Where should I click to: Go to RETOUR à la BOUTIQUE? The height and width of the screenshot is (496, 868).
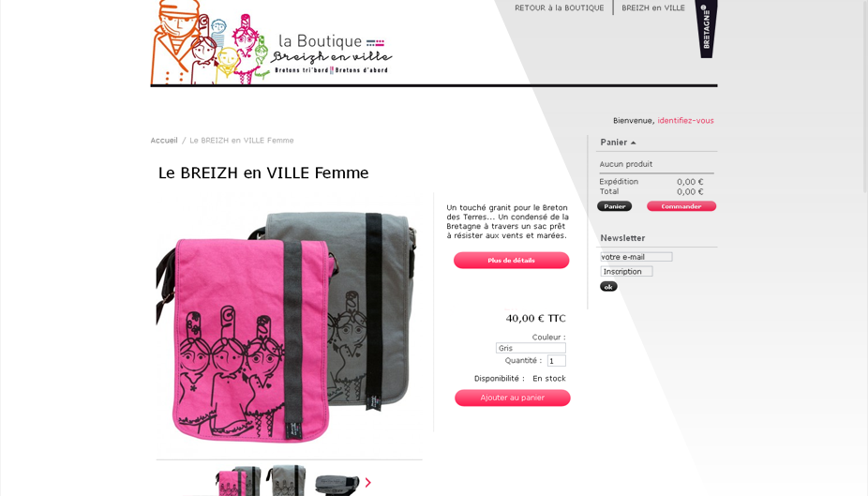(559, 8)
